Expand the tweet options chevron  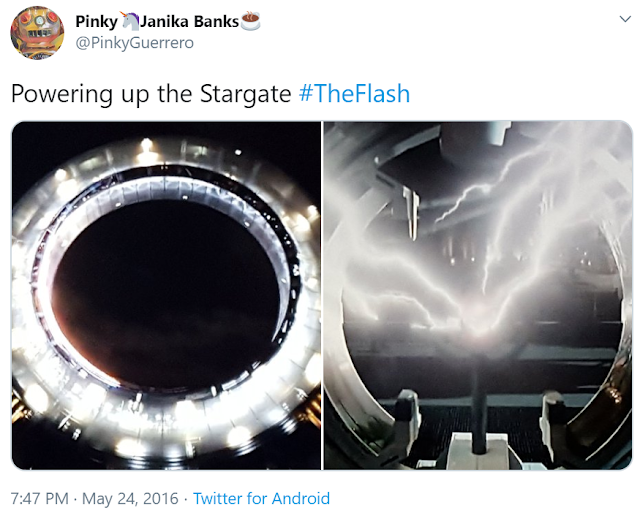coord(625,19)
